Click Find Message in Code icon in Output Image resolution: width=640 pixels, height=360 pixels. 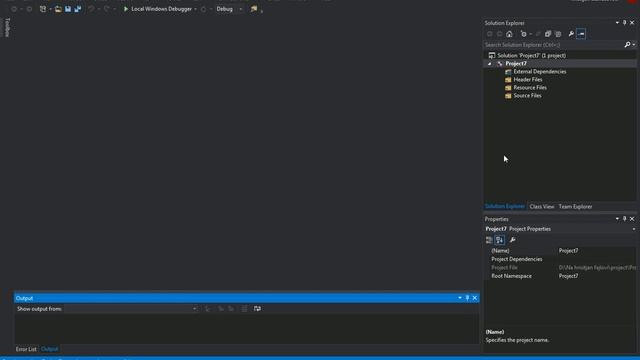pos(208,309)
